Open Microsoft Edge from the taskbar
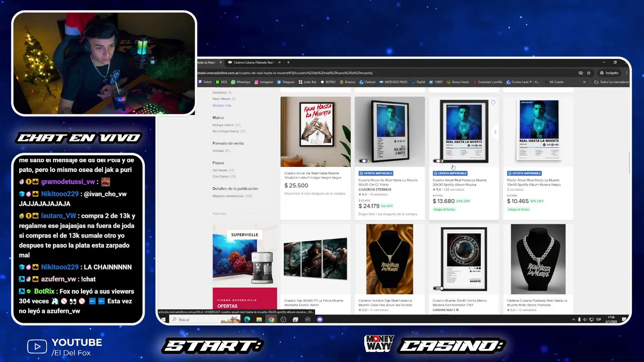This screenshot has width=644, height=362. tap(247, 319)
